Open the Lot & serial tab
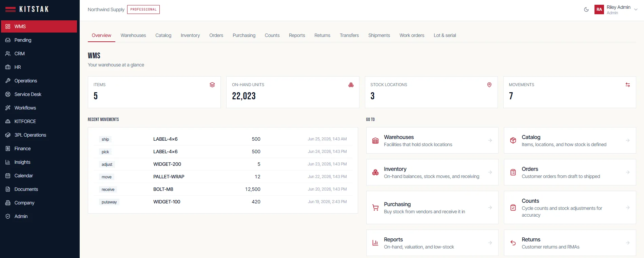 pos(445,35)
